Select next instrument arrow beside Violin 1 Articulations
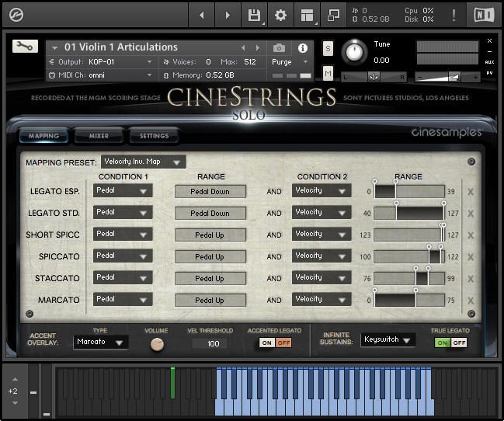 [x=258, y=48]
